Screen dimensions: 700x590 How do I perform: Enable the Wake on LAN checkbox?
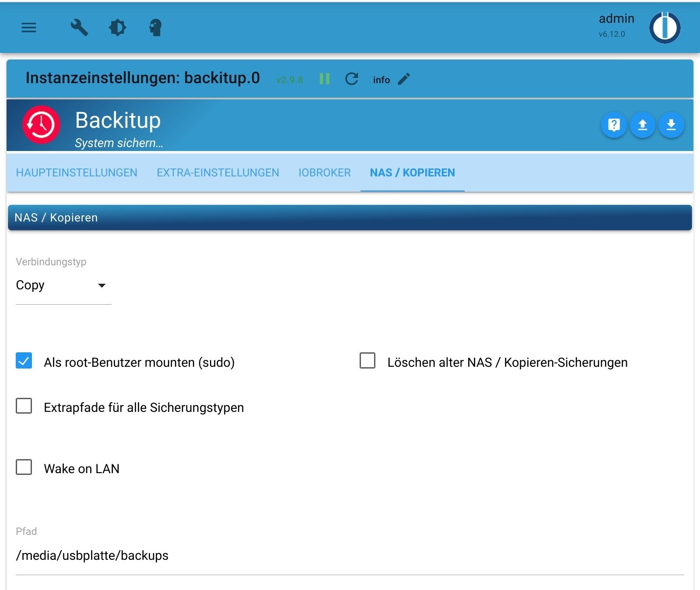[x=24, y=467]
